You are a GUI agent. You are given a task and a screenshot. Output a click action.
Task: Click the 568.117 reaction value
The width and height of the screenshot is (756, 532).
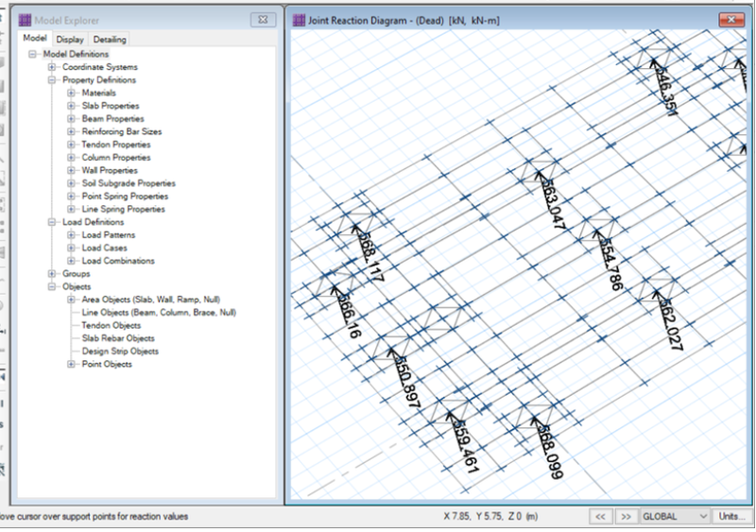371,257
